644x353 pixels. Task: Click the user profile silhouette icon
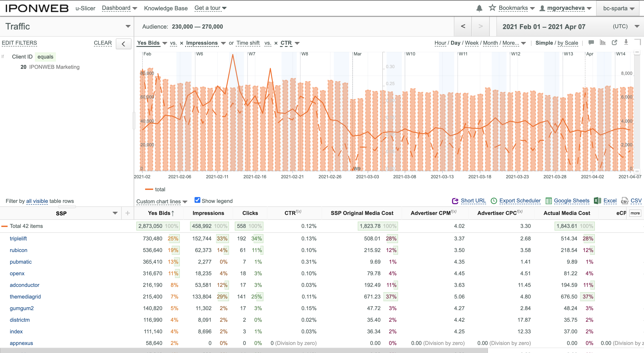(x=542, y=8)
